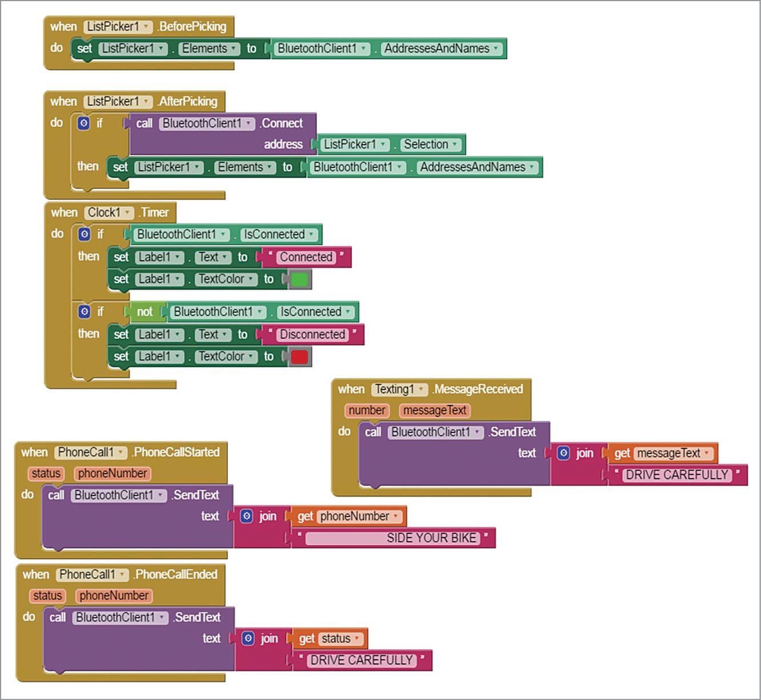Image resolution: width=761 pixels, height=700 pixels.
Task: Click the join gear icon in PhoneCall1.PhoneCallStarted
Action: click(246, 516)
